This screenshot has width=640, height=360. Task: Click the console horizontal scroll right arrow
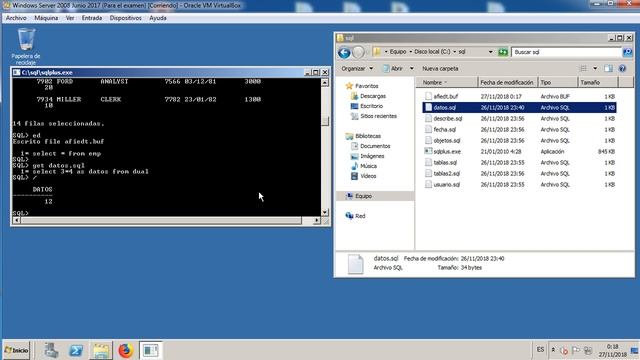pyautogui.click(x=317, y=220)
